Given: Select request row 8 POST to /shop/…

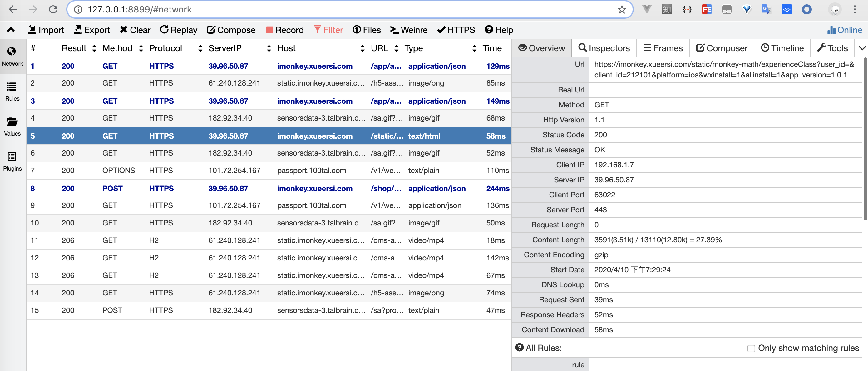Looking at the screenshot, I should tap(269, 188).
